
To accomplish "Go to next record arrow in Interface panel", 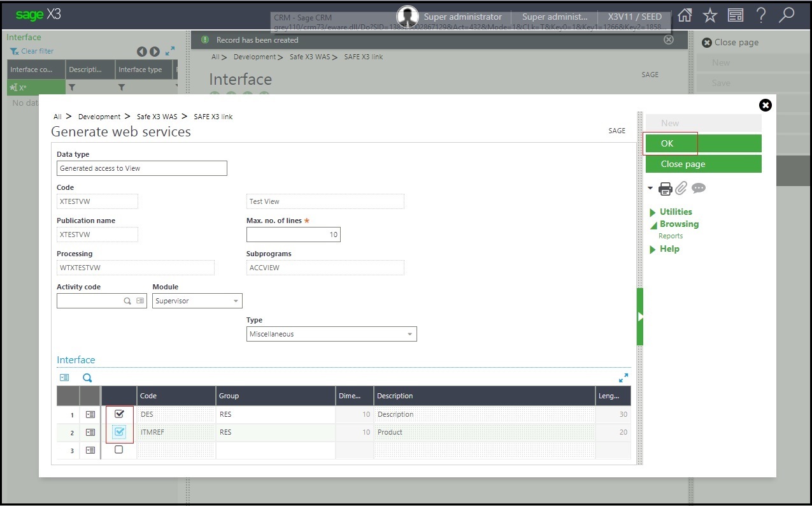I will click(154, 52).
